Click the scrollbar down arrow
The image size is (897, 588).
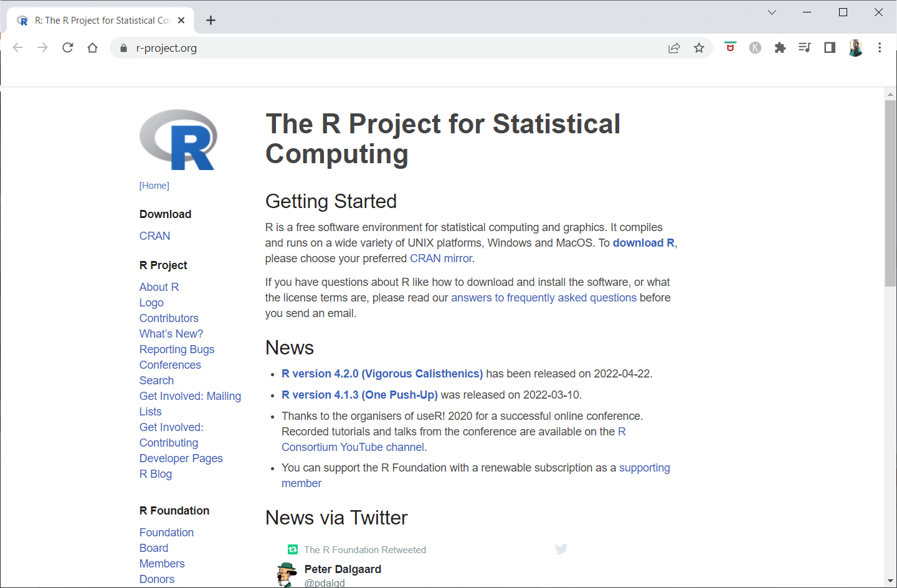[890, 581]
